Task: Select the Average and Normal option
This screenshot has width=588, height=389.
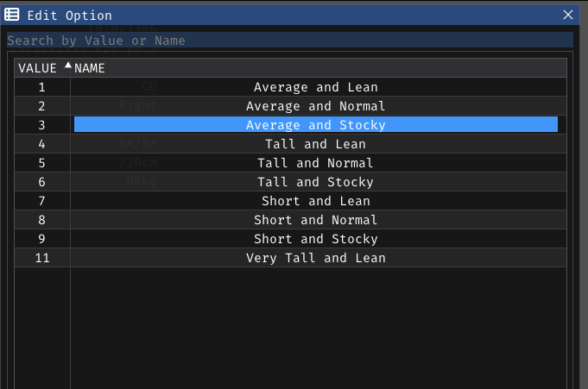Action: (316, 106)
